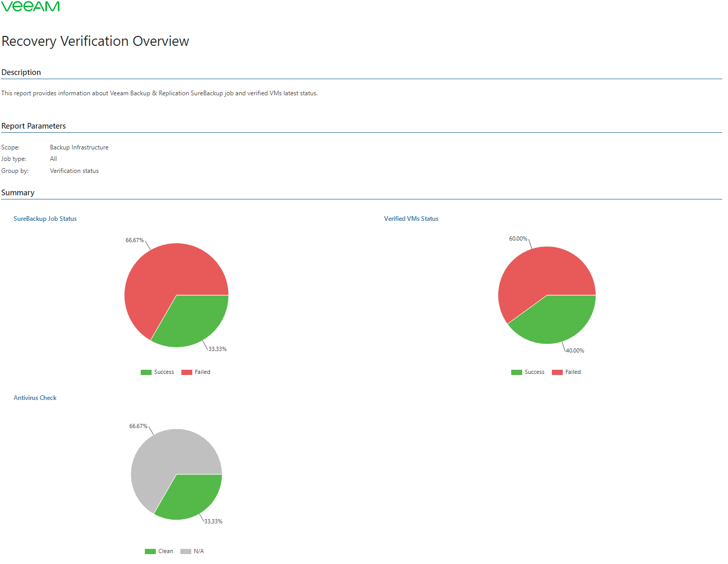
Task: Click Clean legend text under Antivirus chart
Action: click(166, 552)
